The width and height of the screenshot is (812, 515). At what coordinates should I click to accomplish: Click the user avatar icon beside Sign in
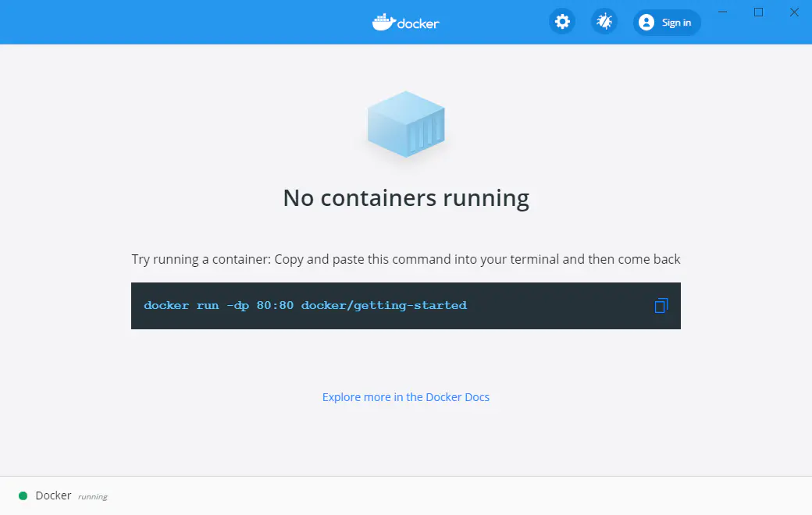[x=646, y=23]
